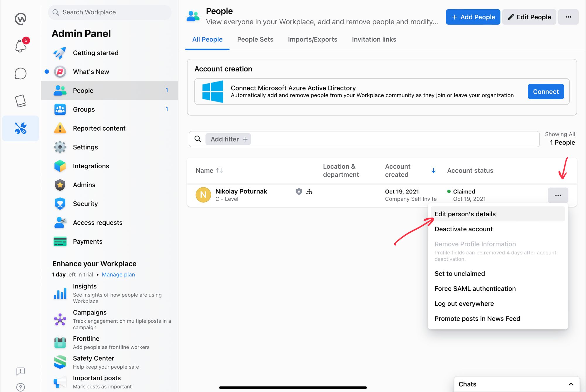
Task: Switch to People Sets tab
Action: click(x=255, y=39)
